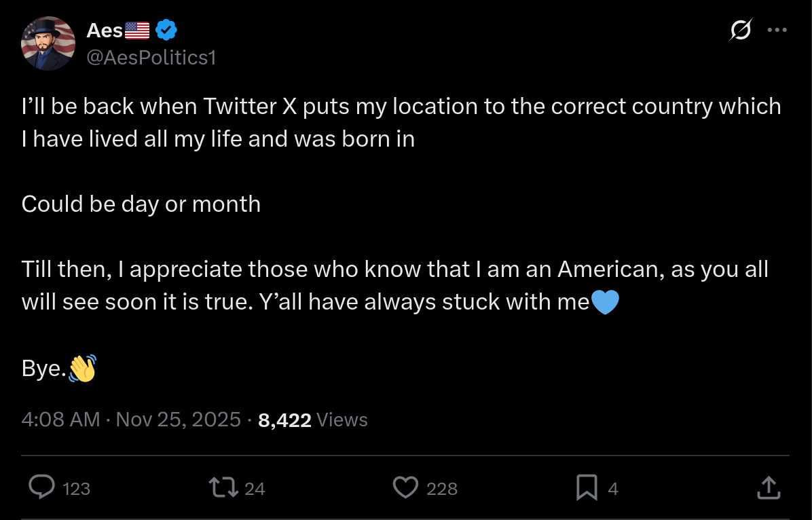Open the share icon at bottom right
Viewport: 812px width, 520px height.
click(767, 487)
